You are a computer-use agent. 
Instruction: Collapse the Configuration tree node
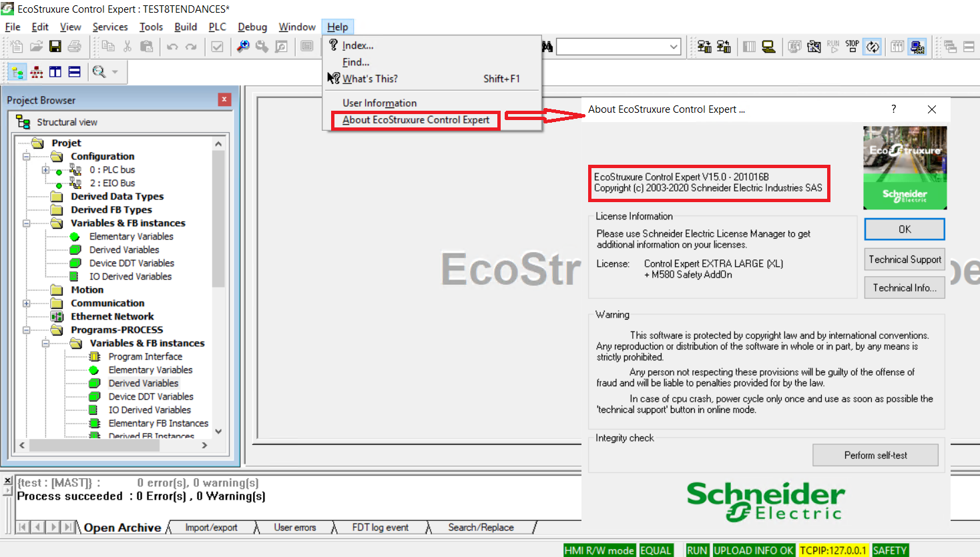pyautogui.click(x=27, y=157)
